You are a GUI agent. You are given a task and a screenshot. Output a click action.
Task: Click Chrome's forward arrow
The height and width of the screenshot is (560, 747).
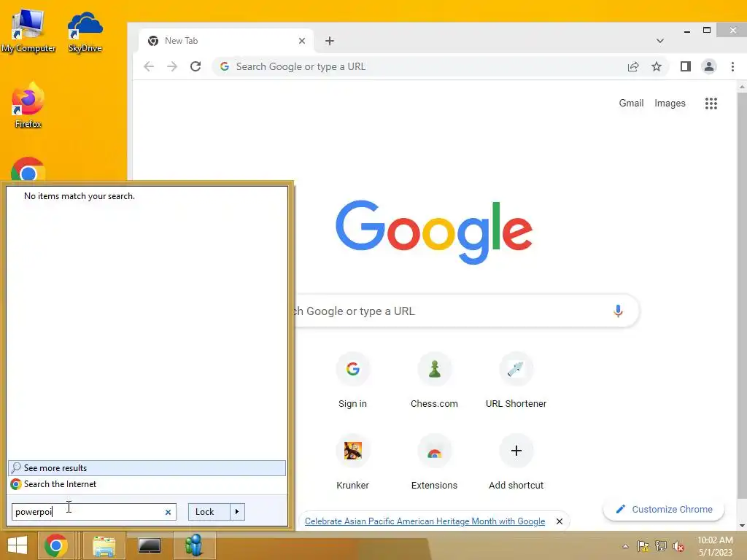[x=172, y=66]
